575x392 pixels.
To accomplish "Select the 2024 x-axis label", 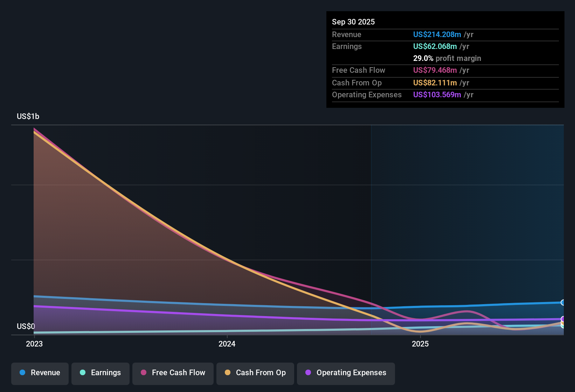I will (227, 344).
